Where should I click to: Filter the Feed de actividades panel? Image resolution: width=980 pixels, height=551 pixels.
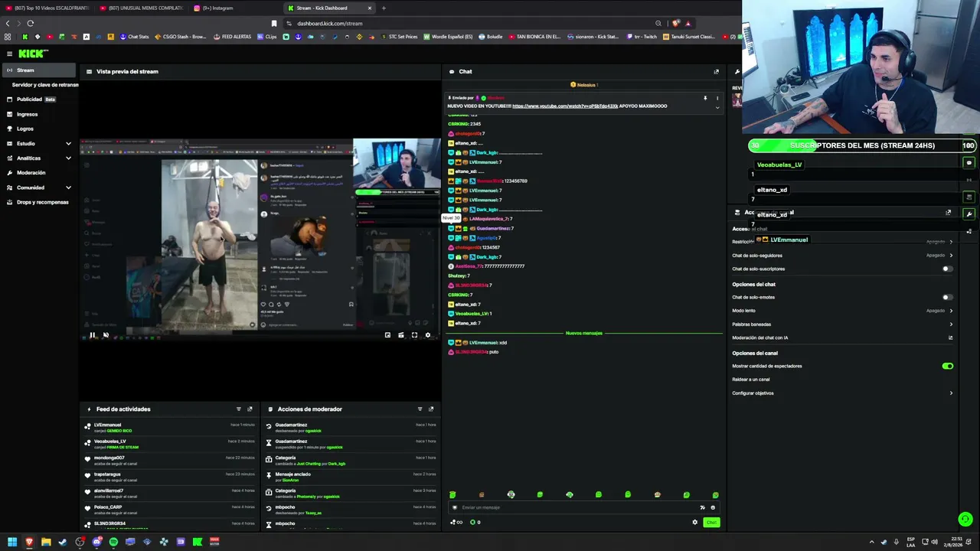pyautogui.click(x=239, y=409)
